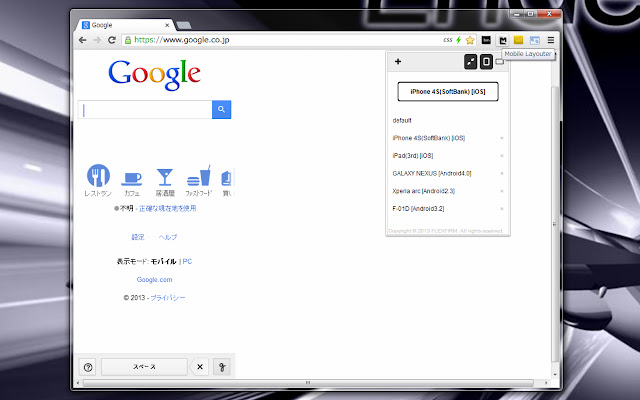Image resolution: width=640 pixels, height=400 pixels.
Task: Switch display mode to PC
Action: 187,261
